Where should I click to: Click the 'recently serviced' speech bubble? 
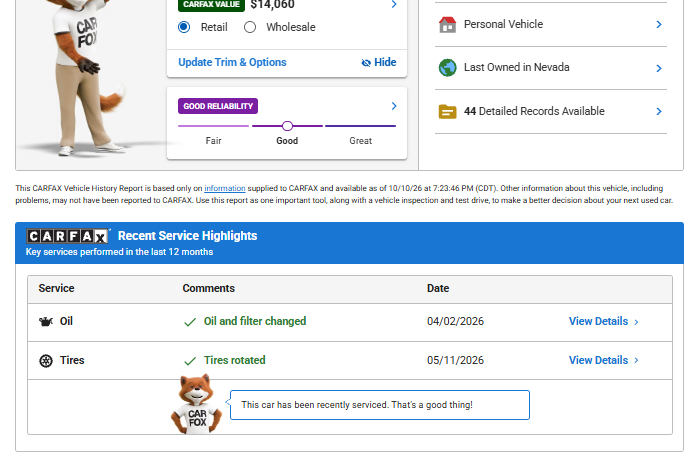pyautogui.click(x=380, y=405)
